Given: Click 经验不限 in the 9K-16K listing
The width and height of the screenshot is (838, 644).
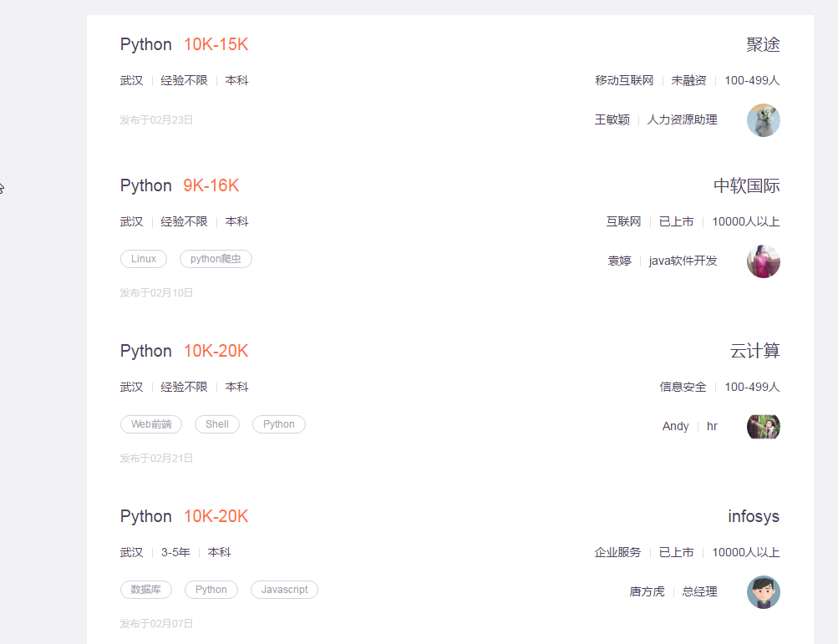Looking at the screenshot, I should click(185, 222).
